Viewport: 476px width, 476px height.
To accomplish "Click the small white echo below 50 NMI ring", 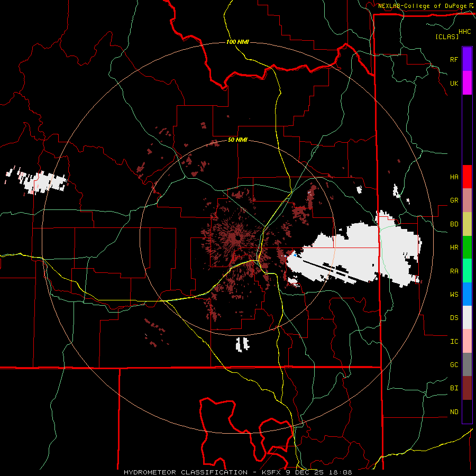I will point(242,344).
